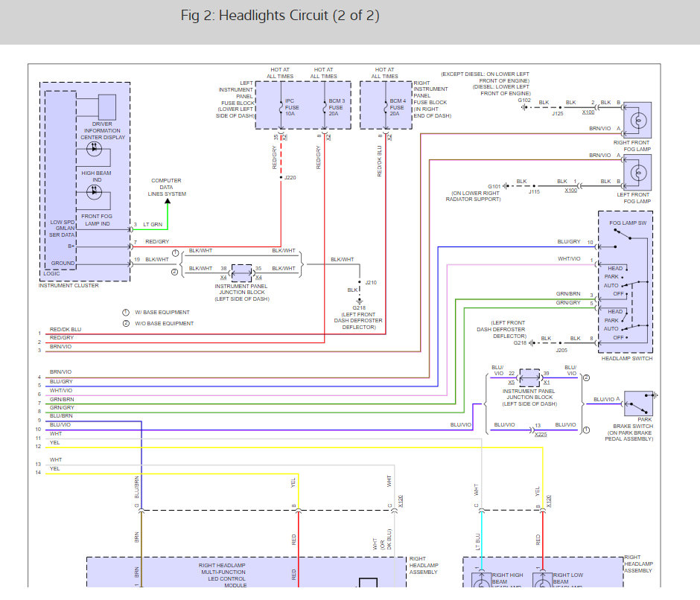Click the vertical 'RED/DK BLU' label below BCM 4
Image resolution: width=700 pixels, height=600 pixels.
click(x=380, y=161)
